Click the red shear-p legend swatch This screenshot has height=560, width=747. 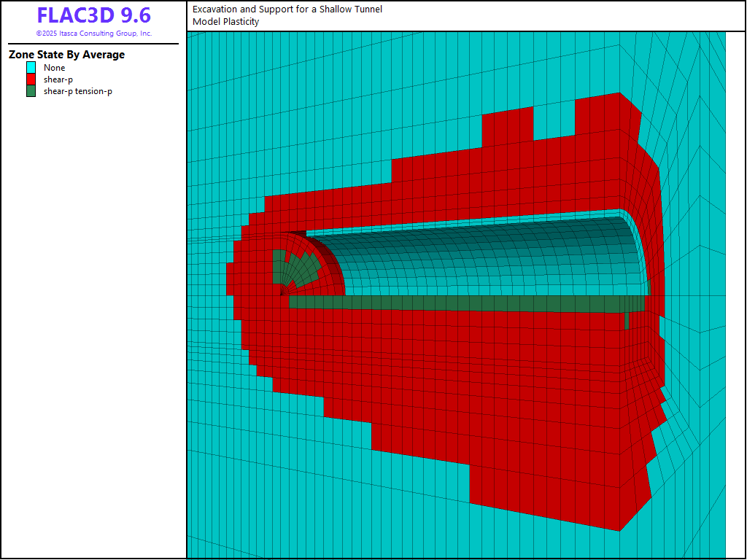[x=31, y=79]
